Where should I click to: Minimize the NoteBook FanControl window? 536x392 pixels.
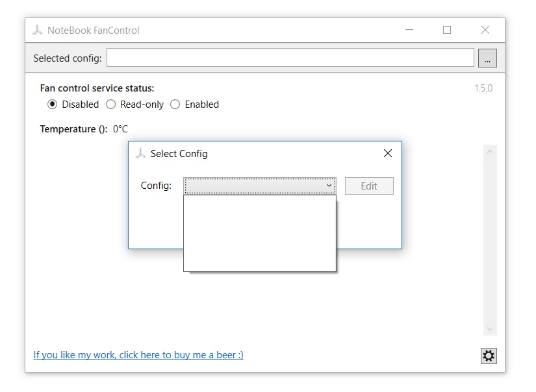(409, 30)
